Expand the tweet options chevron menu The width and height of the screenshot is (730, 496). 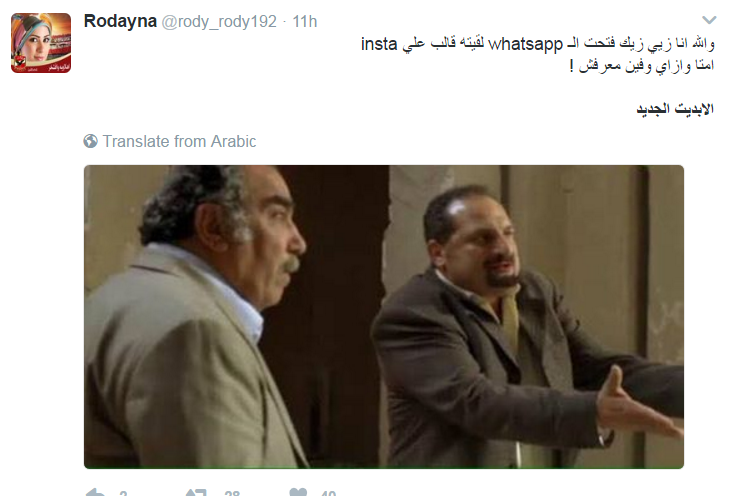(x=709, y=20)
